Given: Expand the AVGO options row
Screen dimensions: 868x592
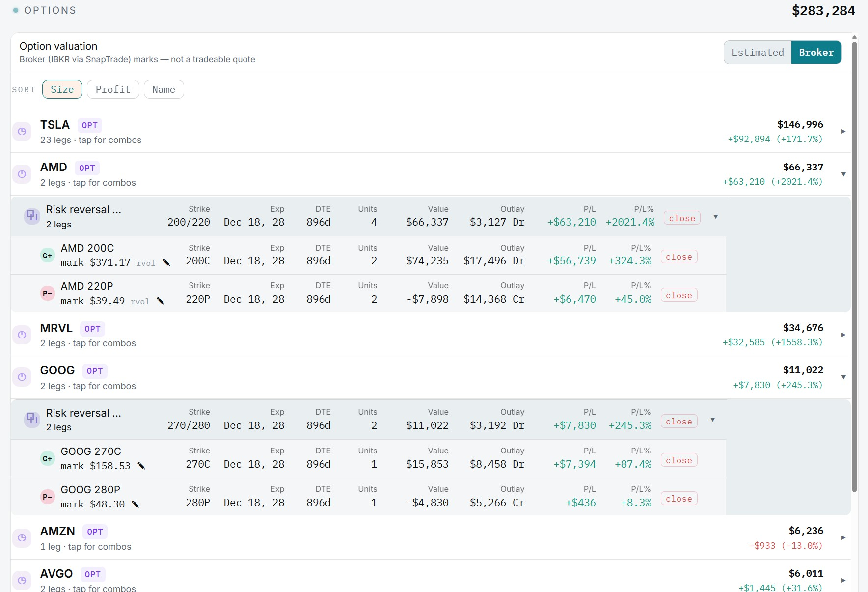Looking at the screenshot, I should [x=843, y=581].
